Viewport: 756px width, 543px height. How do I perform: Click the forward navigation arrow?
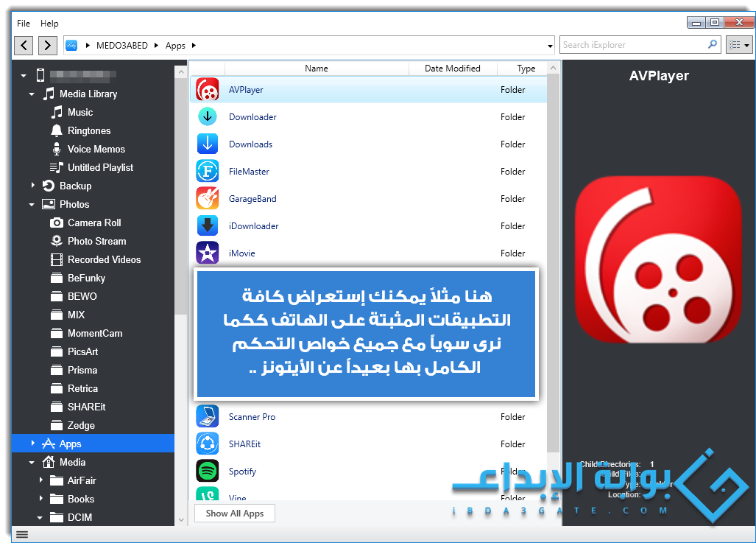(x=47, y=46)
